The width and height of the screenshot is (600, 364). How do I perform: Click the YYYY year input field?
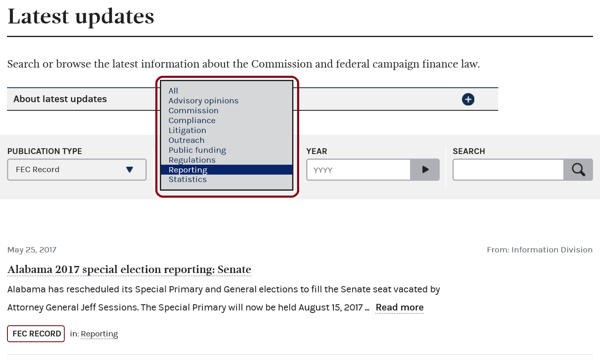point(359,170)
